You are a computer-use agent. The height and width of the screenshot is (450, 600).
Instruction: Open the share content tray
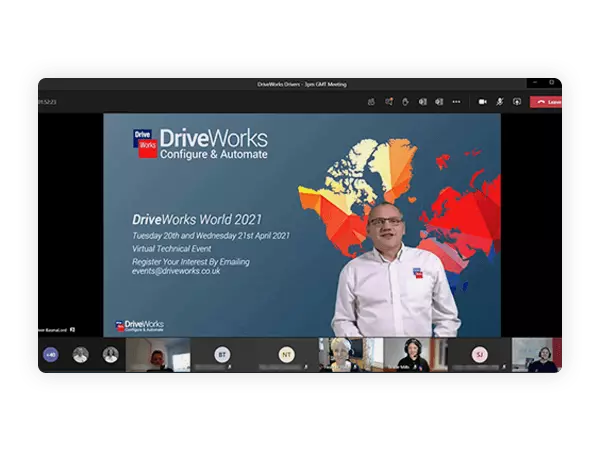(517, 102)
